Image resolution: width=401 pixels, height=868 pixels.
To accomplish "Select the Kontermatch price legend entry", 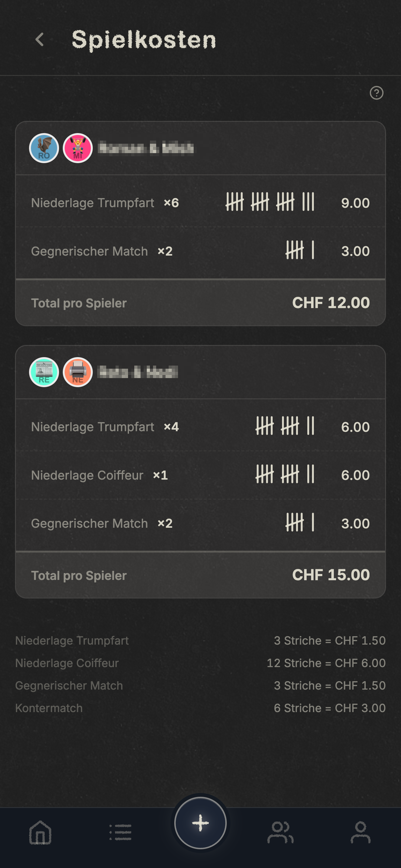I will point(200,708).
